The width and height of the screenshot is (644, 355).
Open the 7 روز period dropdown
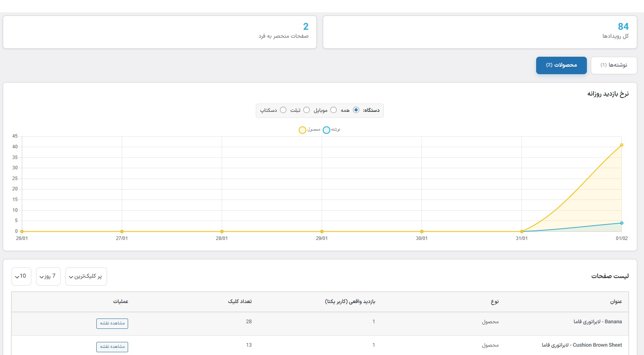tap(48, 276)
